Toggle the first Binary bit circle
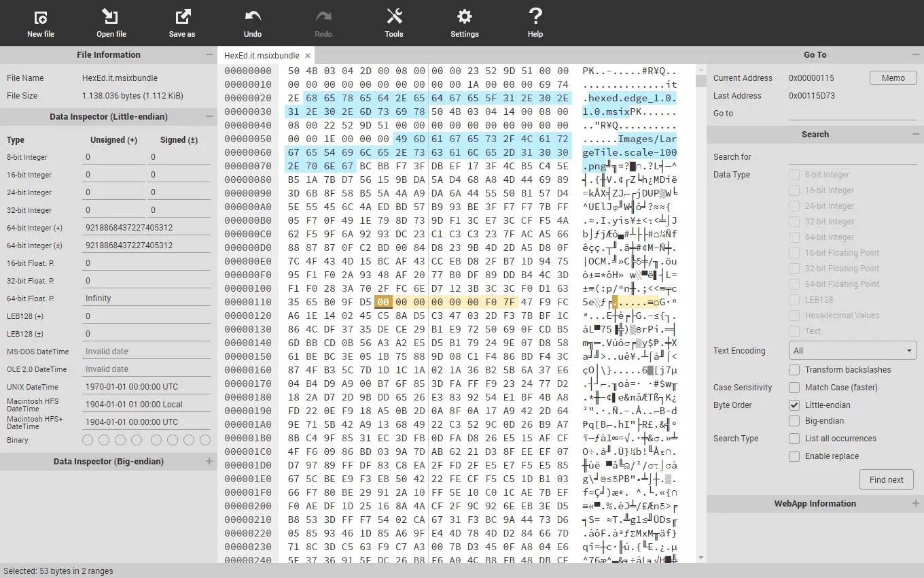Image resolution: width=924 pixels, height=578 pixels. point(88,440)
